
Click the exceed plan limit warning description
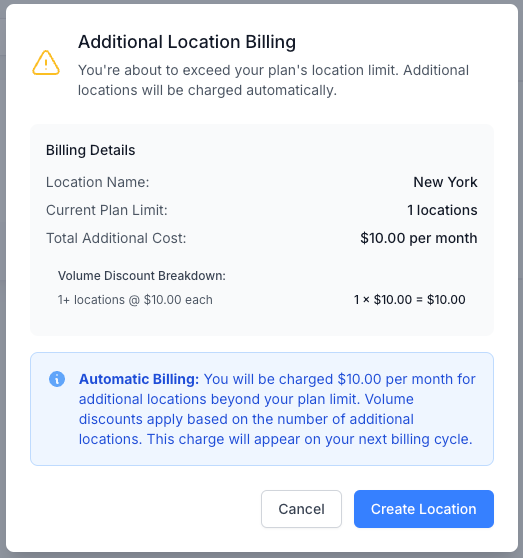pyautogui.click(x=273, y=80)
